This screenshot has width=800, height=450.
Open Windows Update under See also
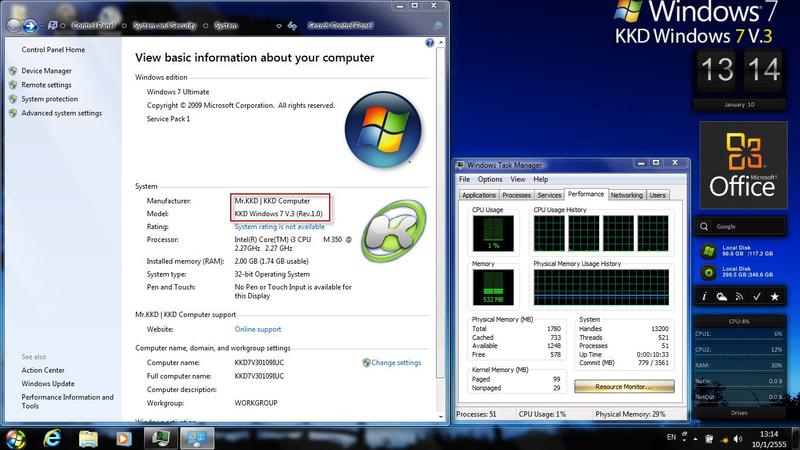pyautogui.click(x=48, y=384)
